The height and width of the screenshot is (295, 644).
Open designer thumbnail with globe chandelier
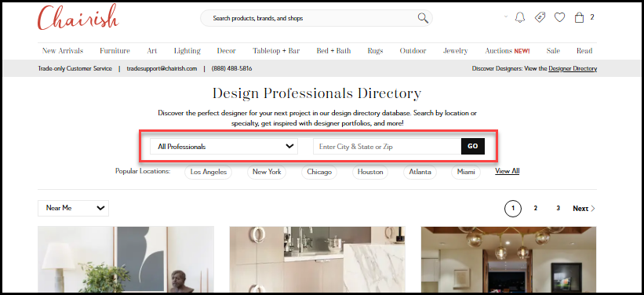(508, 259)
